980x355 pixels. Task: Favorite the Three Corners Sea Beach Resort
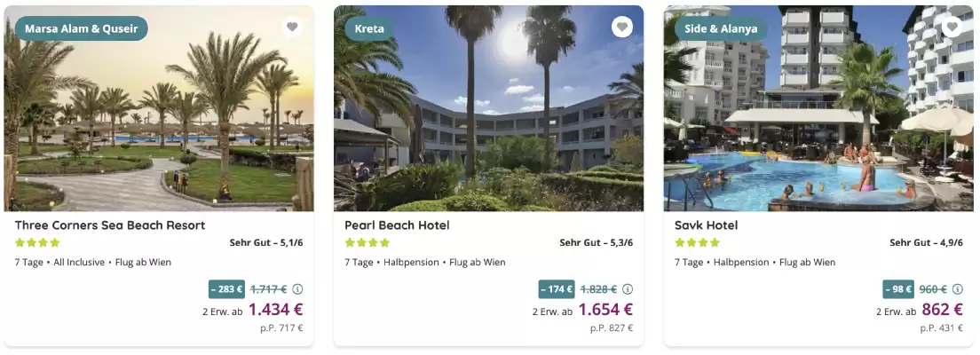click(x=292, y=27)
